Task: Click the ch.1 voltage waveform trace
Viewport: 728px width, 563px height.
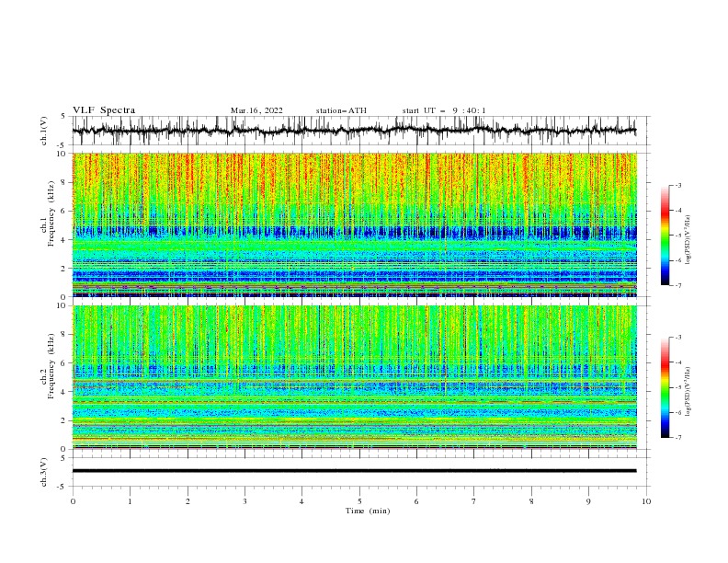Action: pyautogui.click(x=355, y=131)
